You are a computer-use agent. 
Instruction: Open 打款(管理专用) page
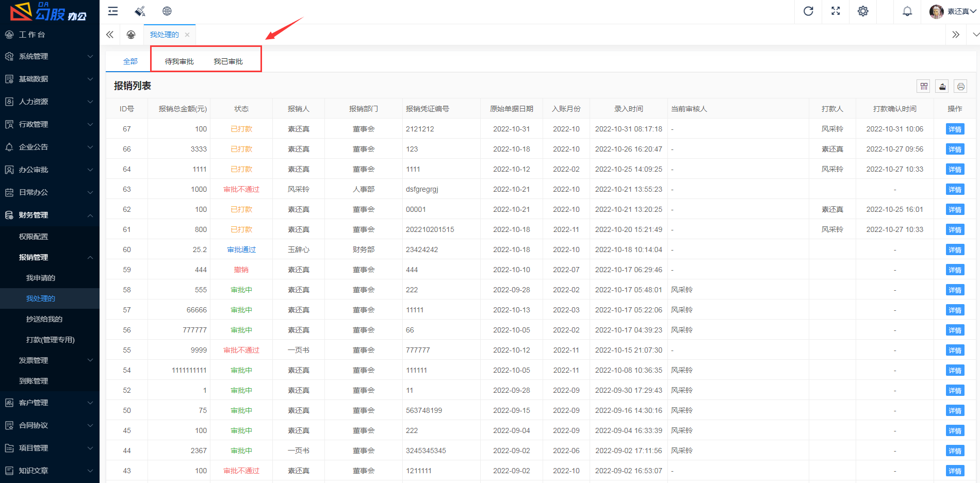(x=50, y=340)
